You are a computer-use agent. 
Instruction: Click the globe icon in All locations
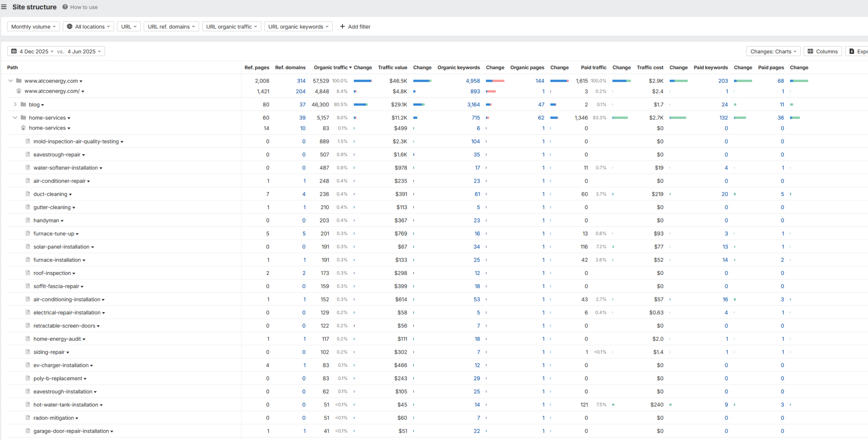[70, 26]
